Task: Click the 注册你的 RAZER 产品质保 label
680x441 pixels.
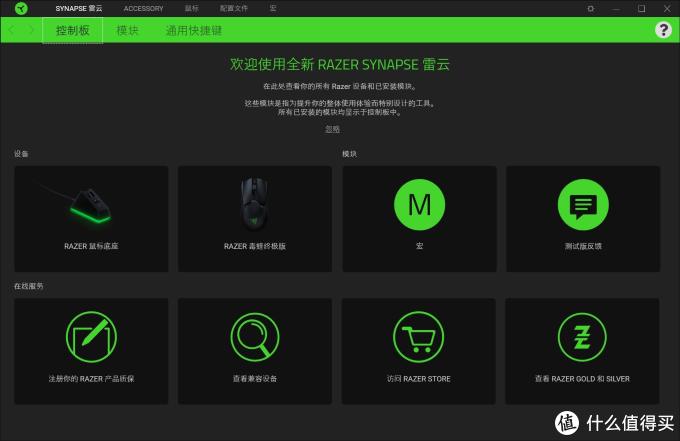Action: coord(91,379)
